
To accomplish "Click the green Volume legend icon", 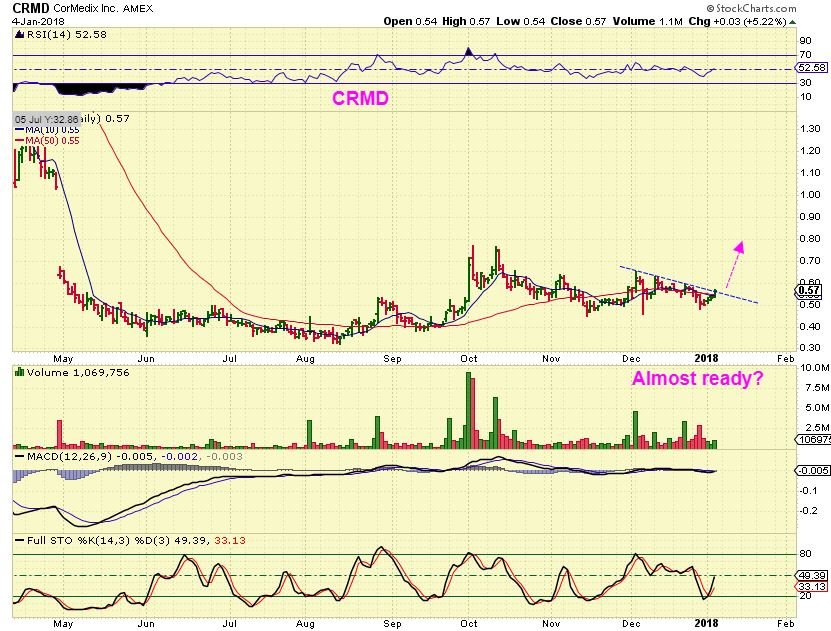I will 20,372.
